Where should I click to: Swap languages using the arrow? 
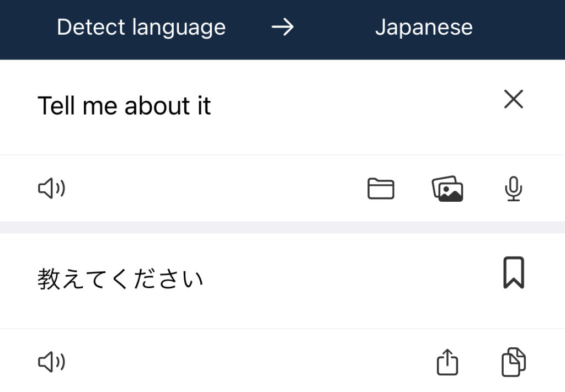tap(282, 28)
